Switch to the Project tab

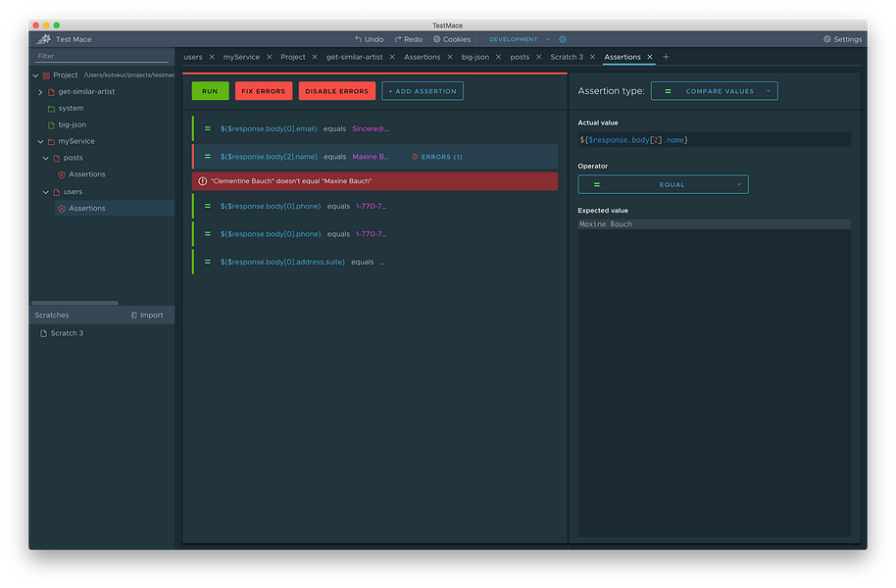pyautogui.click(x=292, y=57)
